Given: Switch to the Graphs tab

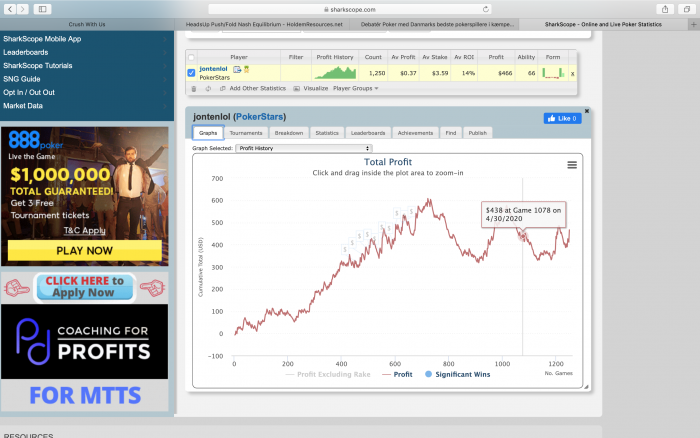Looking at the screenshot, I should pos(208,133).
